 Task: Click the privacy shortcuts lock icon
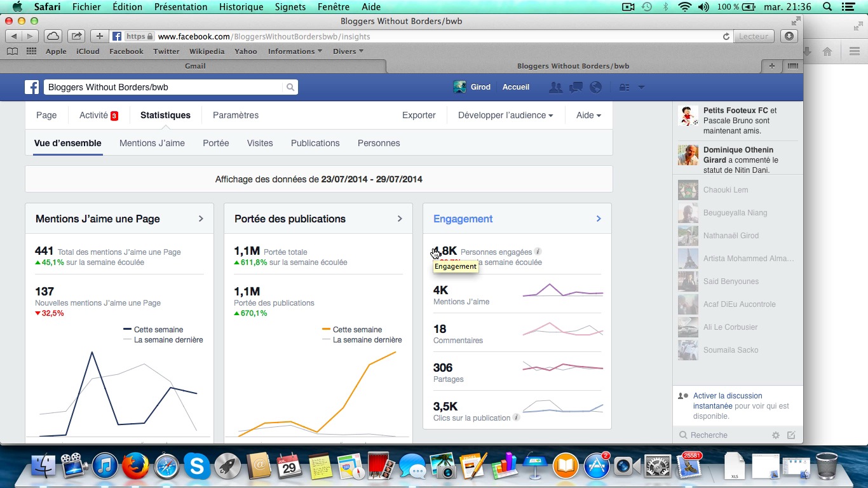625,88
